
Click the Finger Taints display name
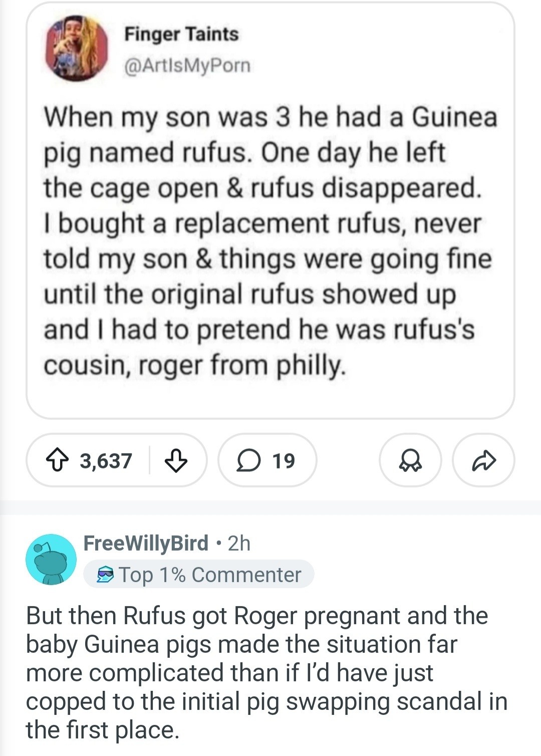click(x=181, y=34)
